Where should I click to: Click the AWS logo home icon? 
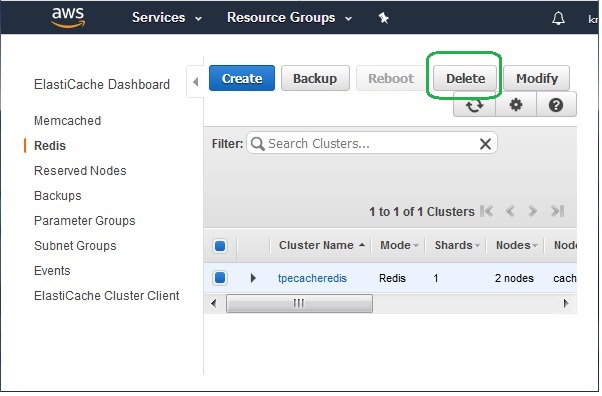pyautogui.click(x=68, y=17)
